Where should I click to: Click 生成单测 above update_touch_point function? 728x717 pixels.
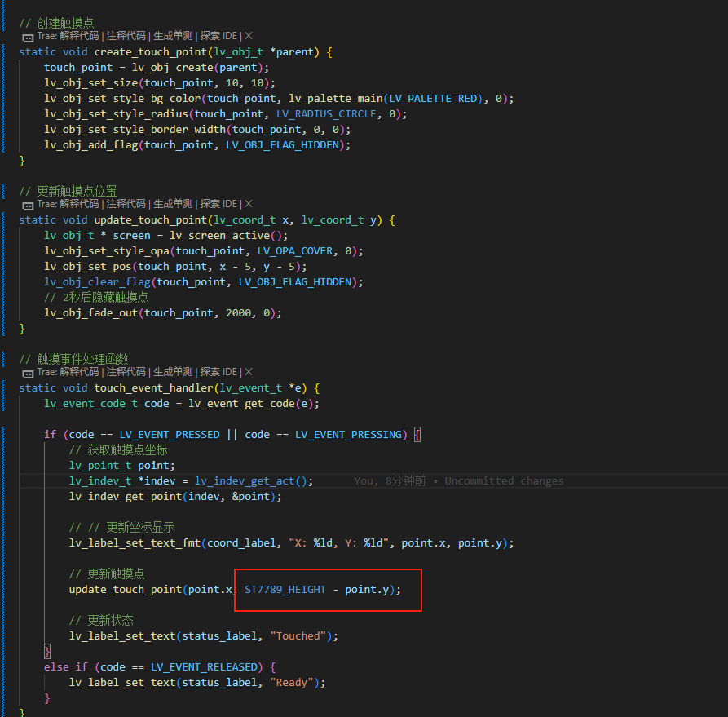(173, 204)
